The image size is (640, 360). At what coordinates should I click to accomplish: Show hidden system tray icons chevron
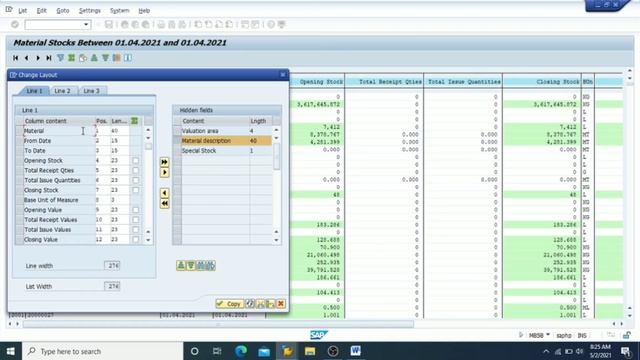pos(546,351)
